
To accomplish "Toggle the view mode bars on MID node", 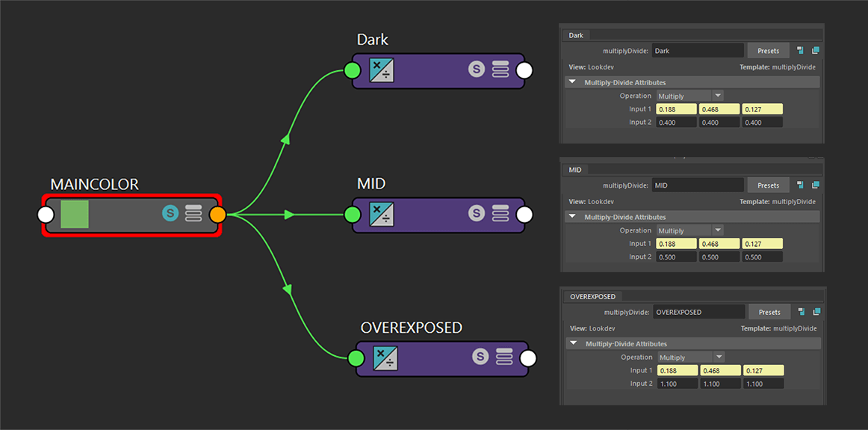I will pos(500,213).
